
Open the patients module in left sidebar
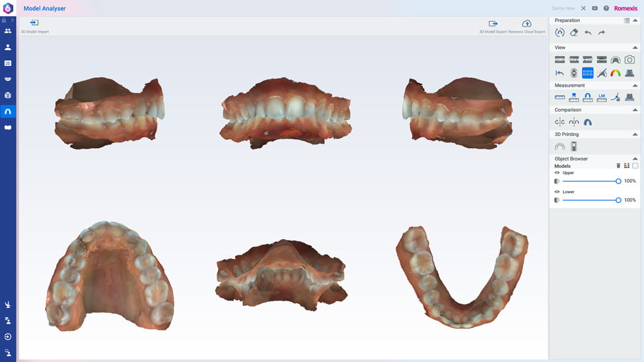(8, 31)
